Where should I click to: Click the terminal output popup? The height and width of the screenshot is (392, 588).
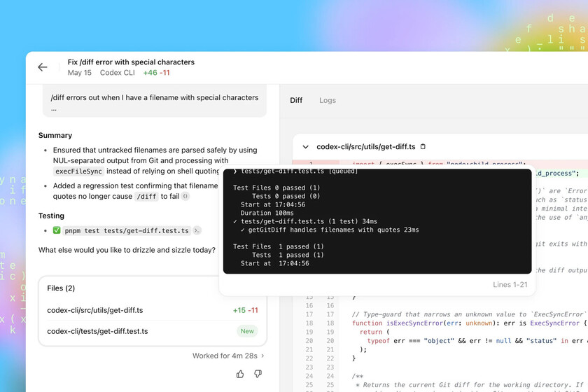377,221
